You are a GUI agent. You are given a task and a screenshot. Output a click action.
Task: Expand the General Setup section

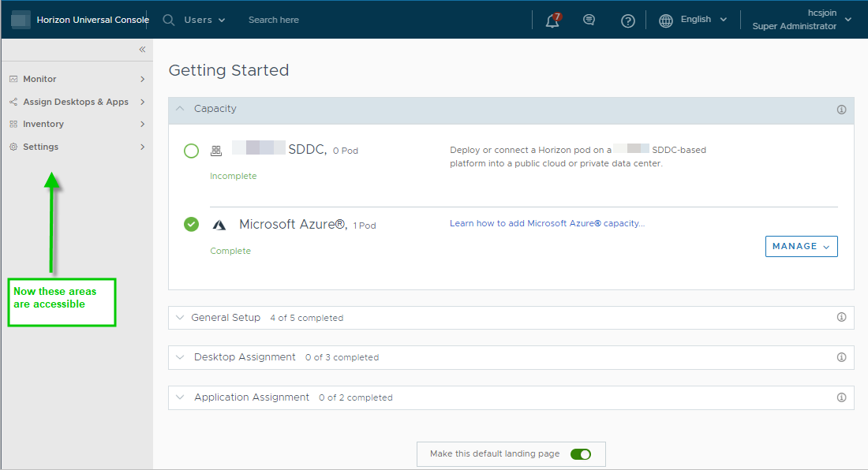180,317
